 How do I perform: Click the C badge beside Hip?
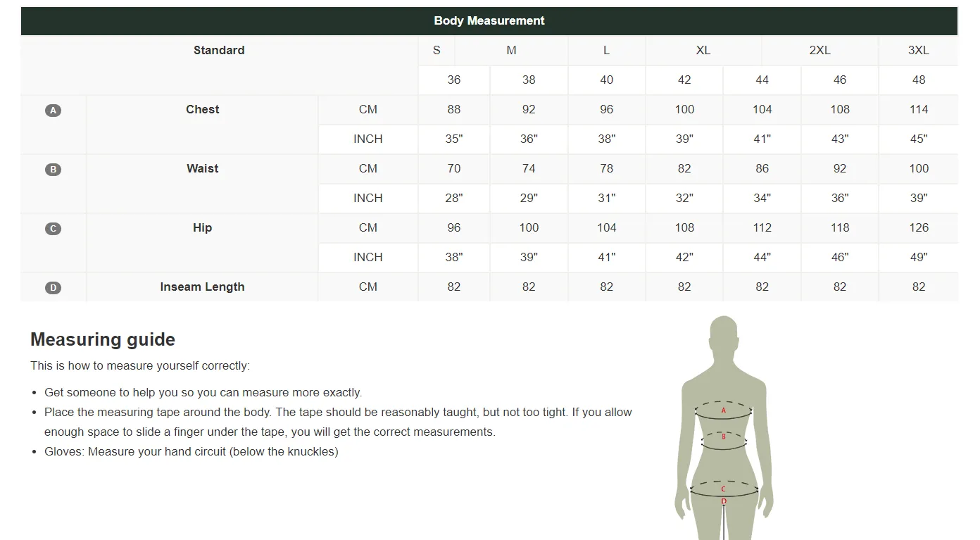[x=53, y=229]
